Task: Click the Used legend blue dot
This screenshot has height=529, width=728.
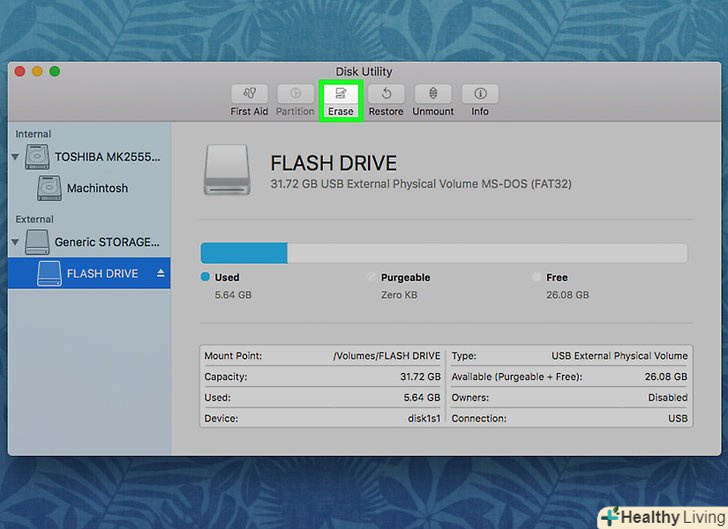Action: 205,277
